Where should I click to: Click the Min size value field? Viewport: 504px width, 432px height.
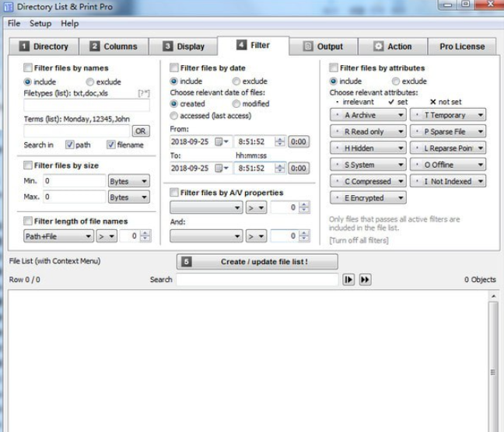[x=74, y=181]
